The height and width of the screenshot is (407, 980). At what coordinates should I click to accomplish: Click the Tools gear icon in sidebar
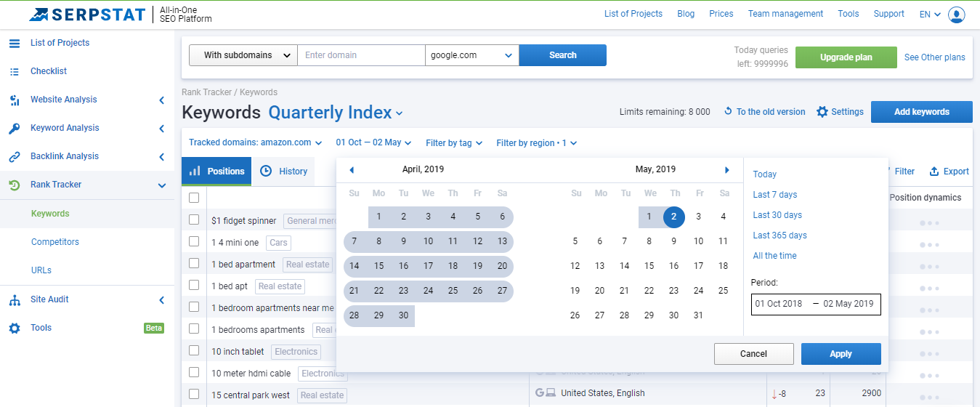tap(15, 328)
